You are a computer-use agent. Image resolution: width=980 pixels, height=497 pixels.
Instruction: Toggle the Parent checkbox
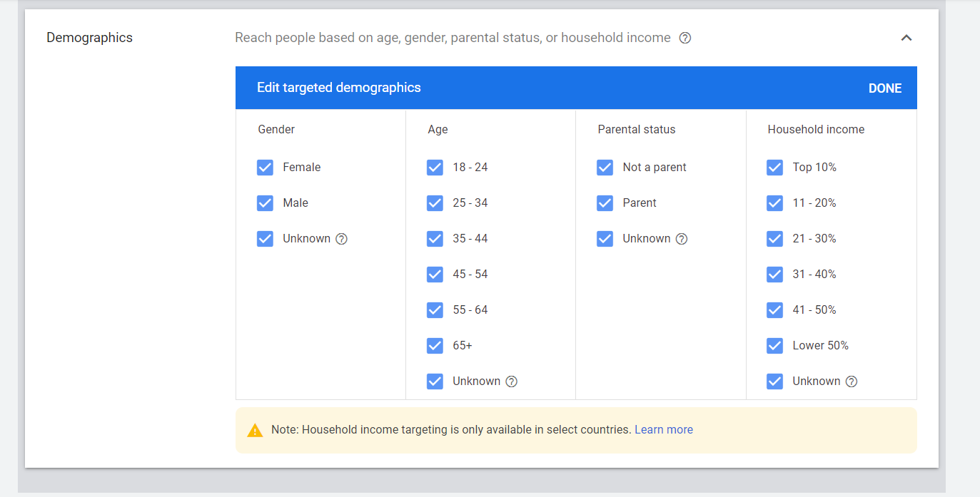pyautogui.click(x=605, y=203)
